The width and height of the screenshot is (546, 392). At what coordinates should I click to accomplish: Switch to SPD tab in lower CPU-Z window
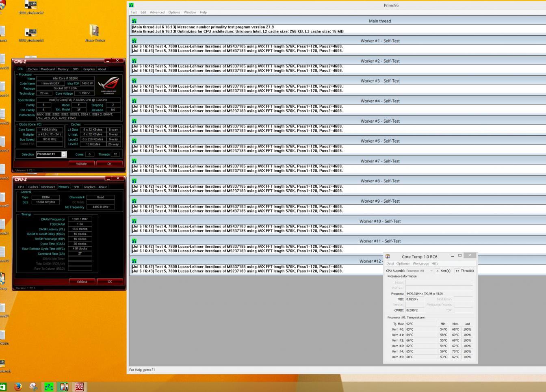click(x=76, y=187)
